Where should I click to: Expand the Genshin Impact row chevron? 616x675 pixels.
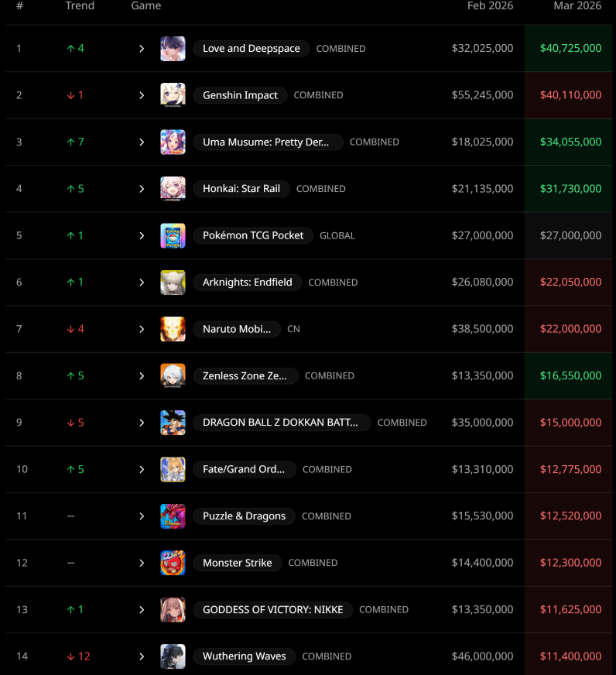coord(142,95)
